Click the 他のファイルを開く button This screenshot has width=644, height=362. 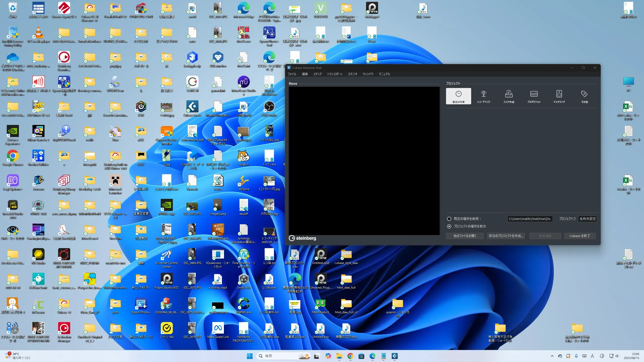coord(465,236)
